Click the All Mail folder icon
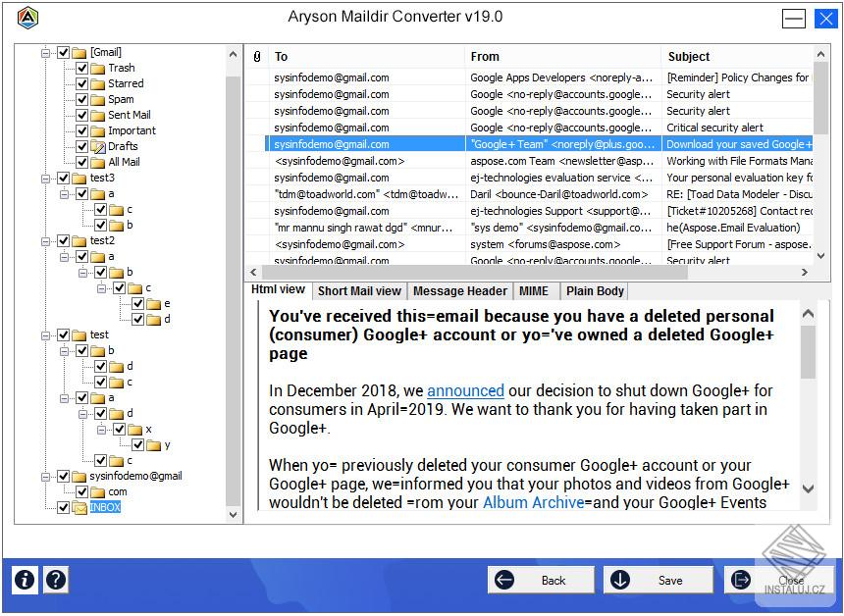Viewport: 844px width, 616px height. coord(98,162)
